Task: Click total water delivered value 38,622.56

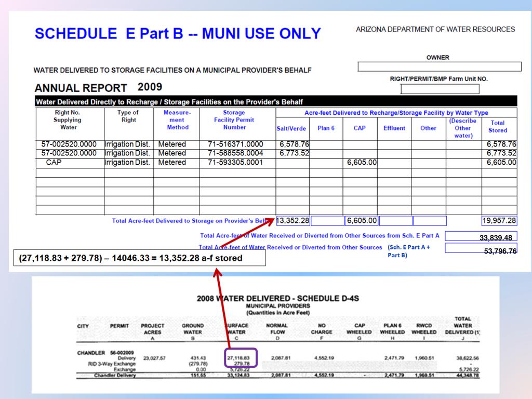Action: coord(468,358)
